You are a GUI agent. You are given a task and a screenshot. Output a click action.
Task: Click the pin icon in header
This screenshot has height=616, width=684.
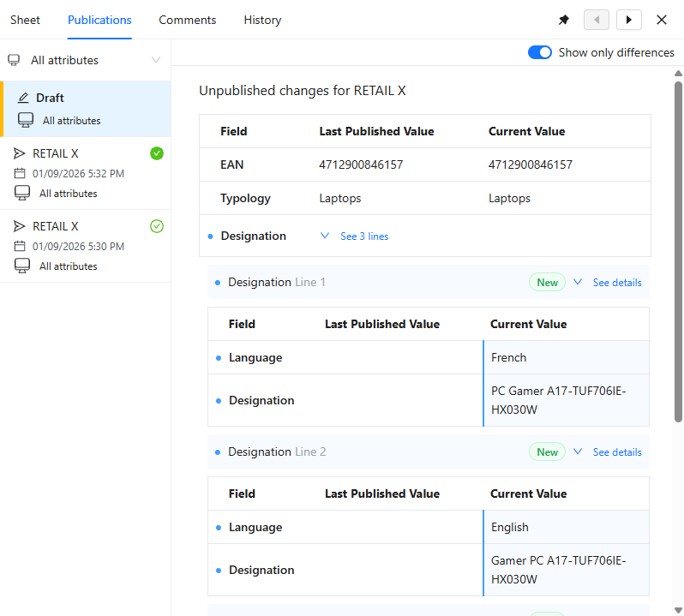(x=563, y=20)
